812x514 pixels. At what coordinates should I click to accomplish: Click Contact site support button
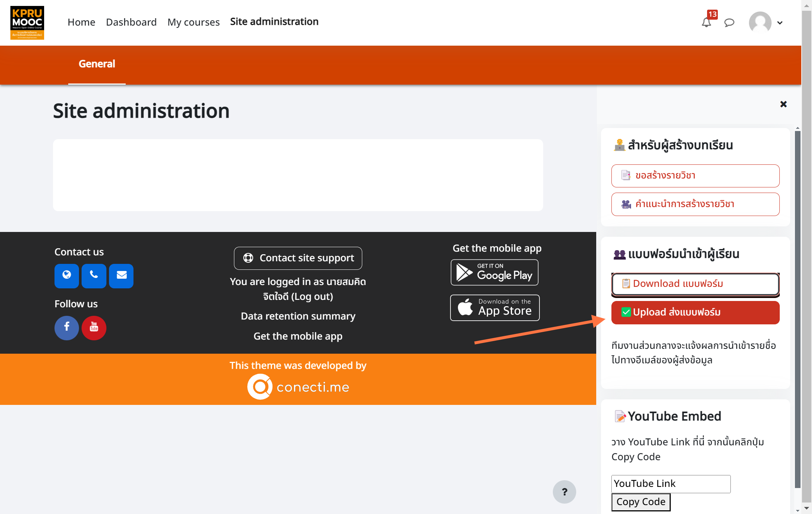(298, 258)
